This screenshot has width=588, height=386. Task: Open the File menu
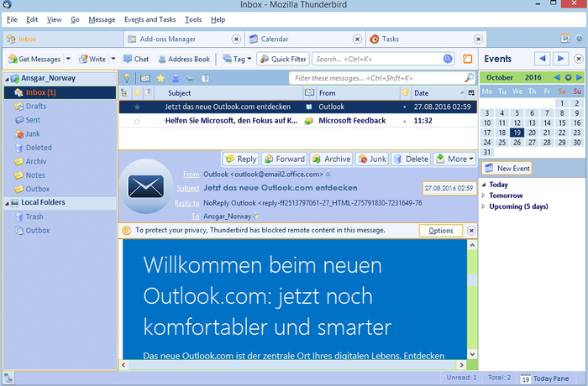(x=12, y=19)
